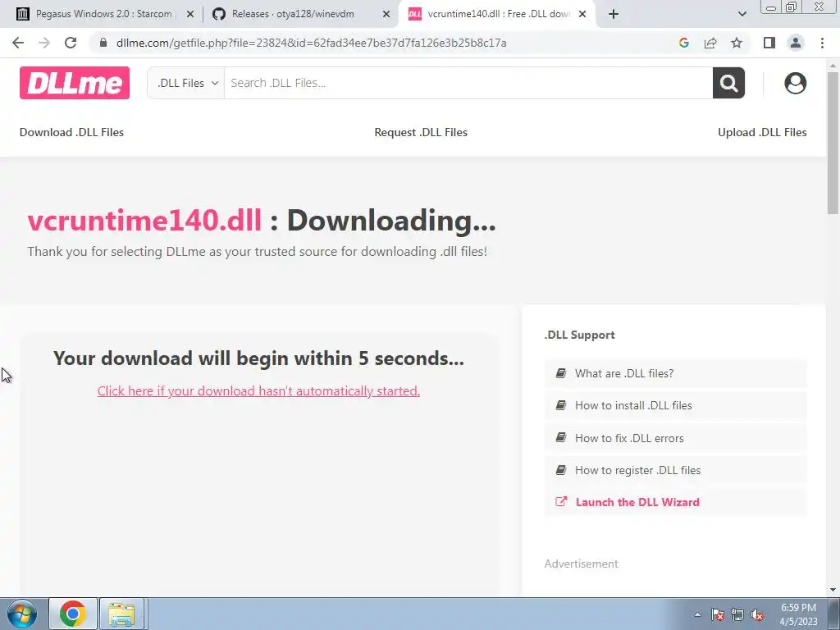
Task: Open a new browser tab
Action: [x=614, y=15]
